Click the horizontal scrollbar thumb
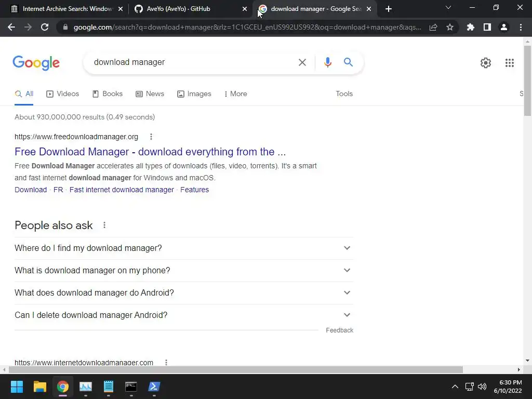532x399 pixels. (x=236, y=369)
